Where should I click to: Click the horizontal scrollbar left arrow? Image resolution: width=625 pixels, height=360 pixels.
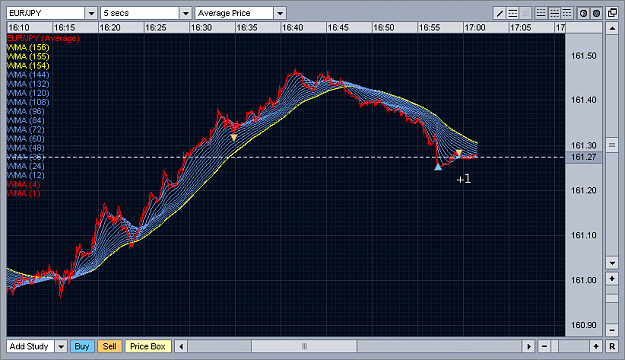pyautogui.click(x=181, y=346)
